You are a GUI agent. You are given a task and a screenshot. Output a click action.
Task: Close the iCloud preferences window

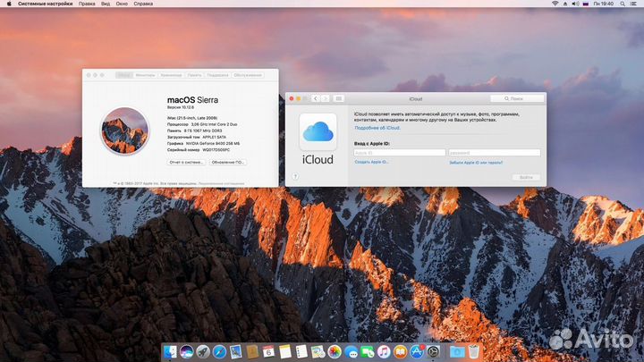(292, 98)
